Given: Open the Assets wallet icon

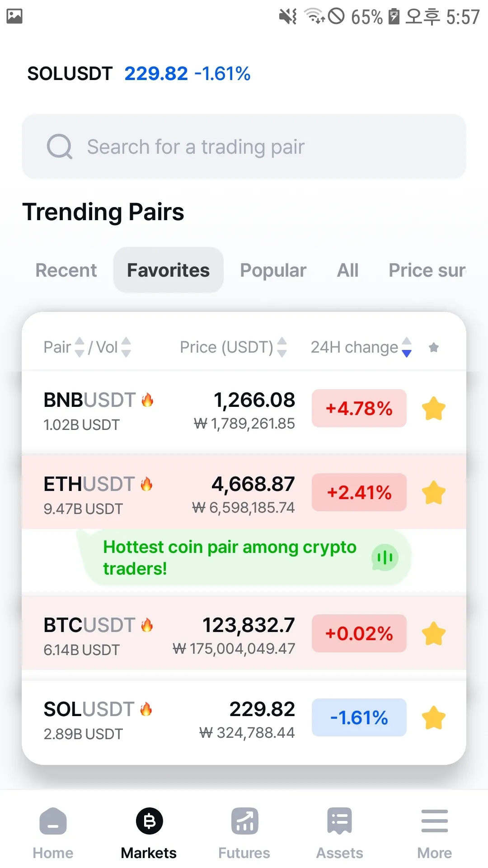Looking at the screenshot, I should click(x=339, y=821).
